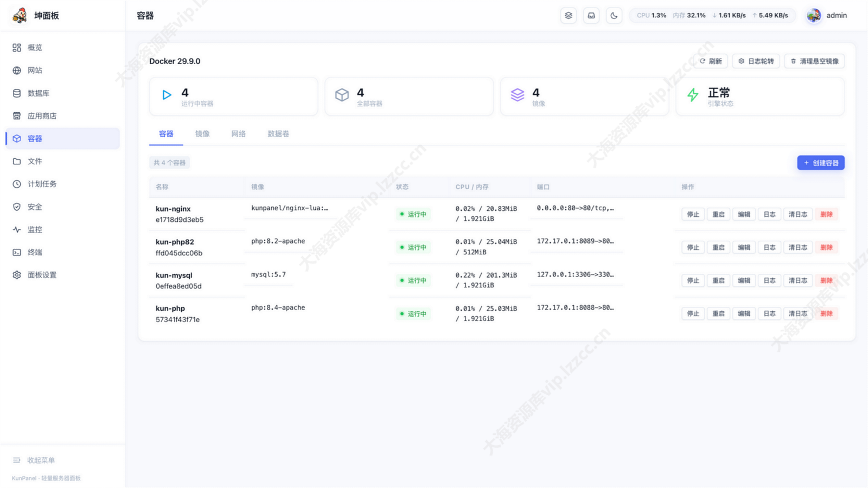Click the layers icon in top bar
Image resolution: width=868 pixels, height=488 pixels.
pyautogui.click(x=568, y=15)
